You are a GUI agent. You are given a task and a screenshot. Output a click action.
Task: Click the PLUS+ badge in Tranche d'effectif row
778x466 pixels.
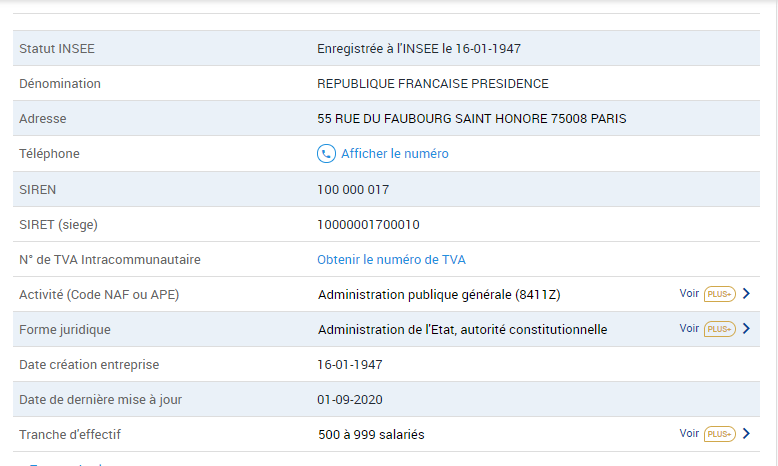[x=719, y=434]
